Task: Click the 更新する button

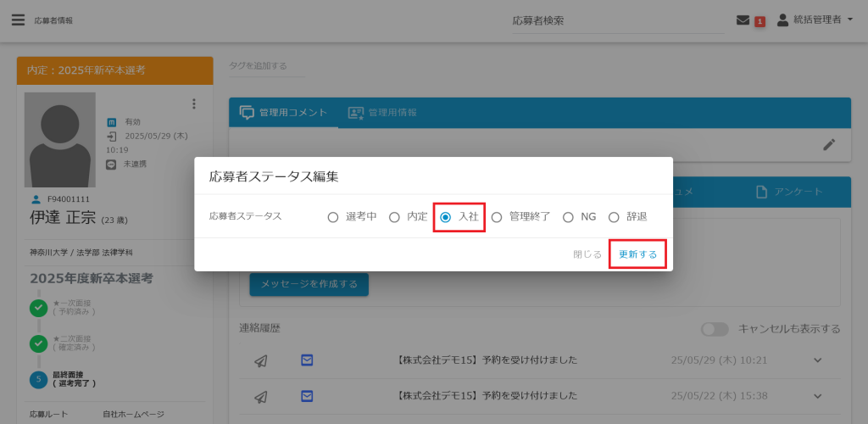Action: 637,254
